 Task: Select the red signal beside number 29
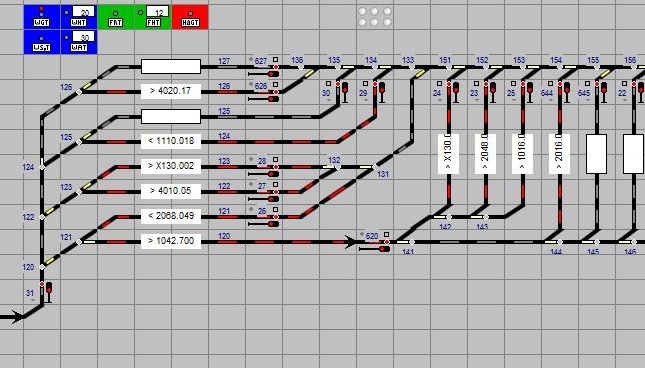pos(382,92)
